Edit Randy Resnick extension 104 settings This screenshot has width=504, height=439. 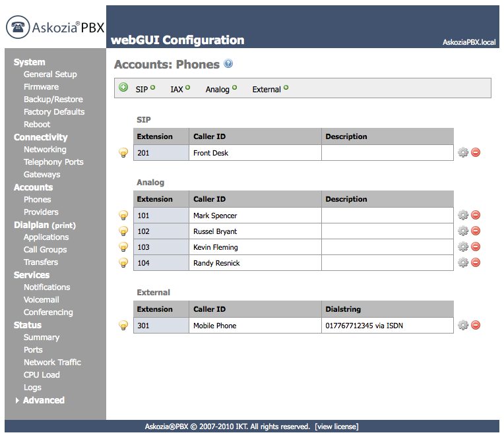(463, 262)
